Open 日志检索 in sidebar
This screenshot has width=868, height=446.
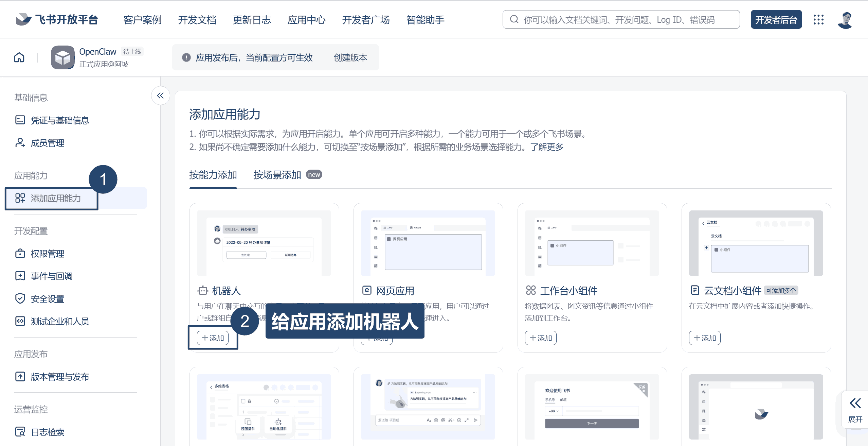pyautogui.click(x=47, y=432)
